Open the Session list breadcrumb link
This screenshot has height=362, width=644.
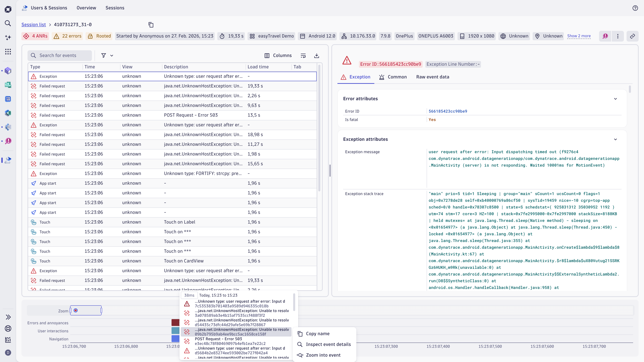tap(34, 24)
